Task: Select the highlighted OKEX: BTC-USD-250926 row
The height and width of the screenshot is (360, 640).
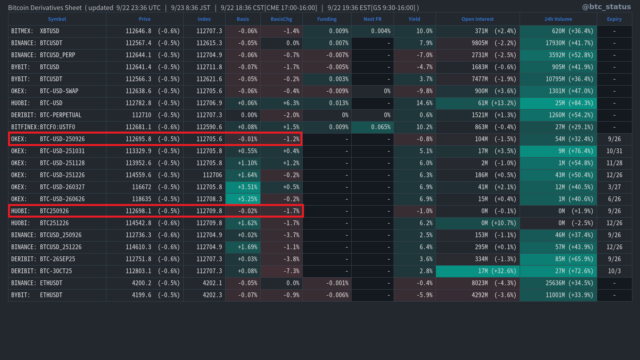Action: [155, 139]
